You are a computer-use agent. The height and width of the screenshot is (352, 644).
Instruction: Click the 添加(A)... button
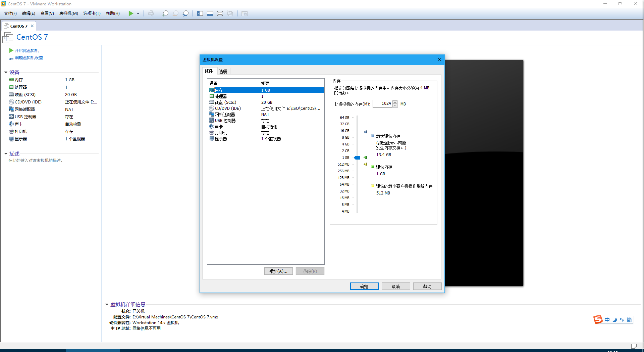(278, 271)
